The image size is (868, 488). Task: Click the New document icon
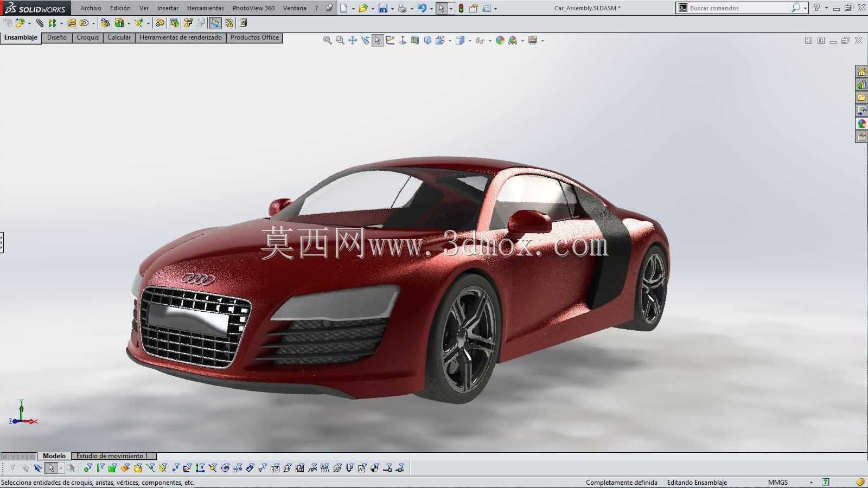[x=344, y=8]
